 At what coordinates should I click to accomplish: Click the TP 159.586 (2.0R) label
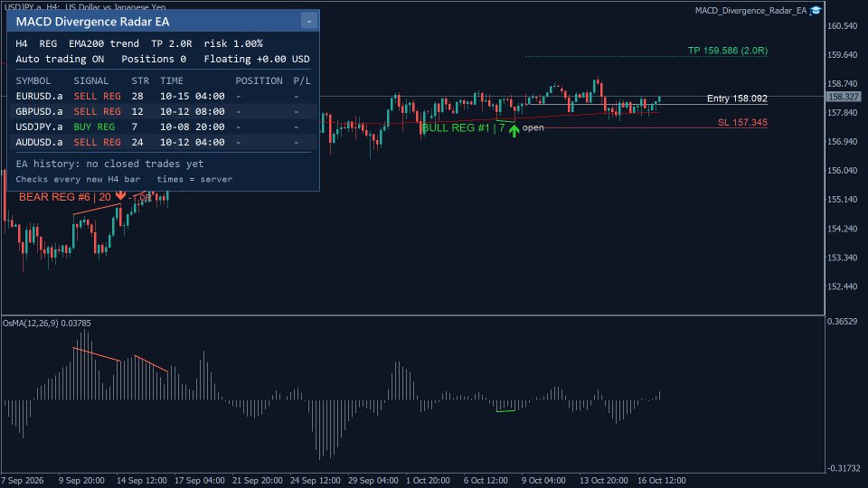point(727,51)
